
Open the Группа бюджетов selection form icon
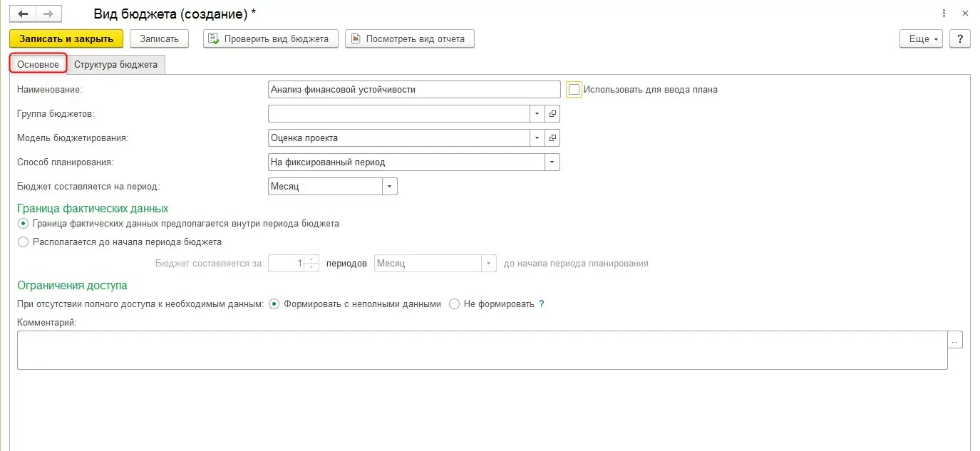[552, 113]
